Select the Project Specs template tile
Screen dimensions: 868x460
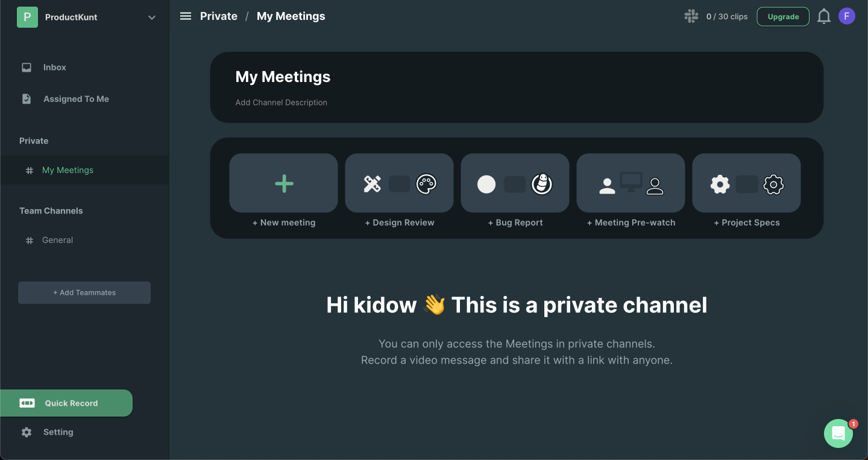pos(746,183)
